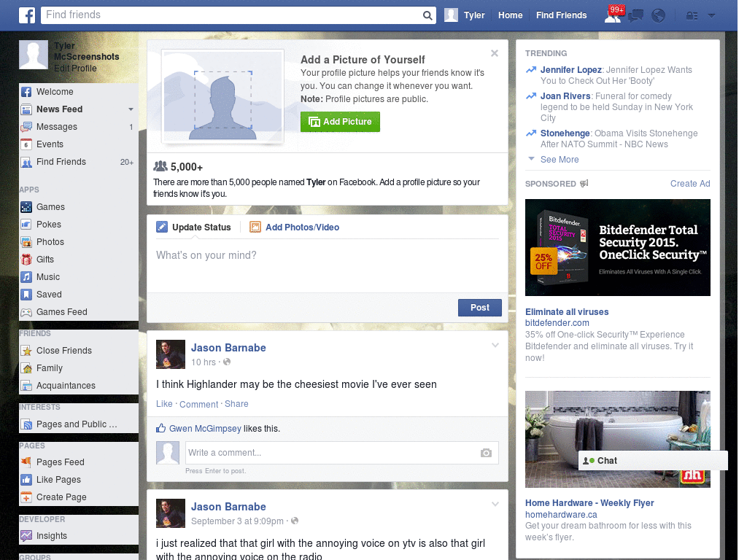
Task: Open Jason Barnabe's name on Highlander post
Action: coord(228,348)
